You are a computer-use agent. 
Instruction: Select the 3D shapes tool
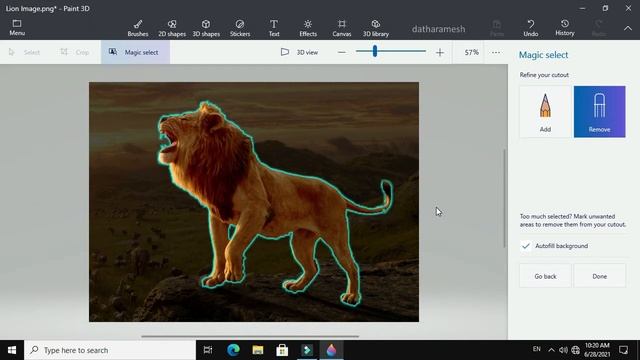click(206, 28)
